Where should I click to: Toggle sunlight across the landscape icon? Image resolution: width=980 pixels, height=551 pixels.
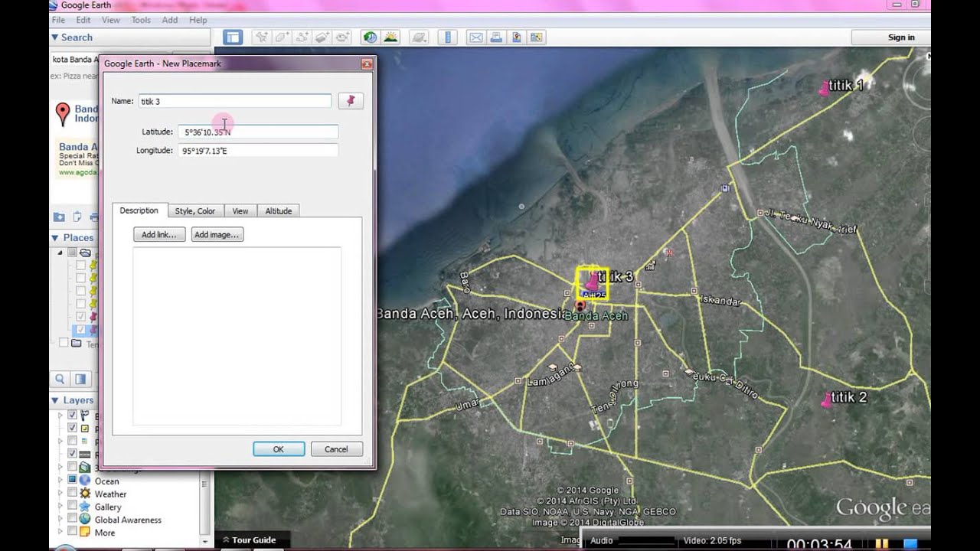pyautogui.click(x=390, y=37)
